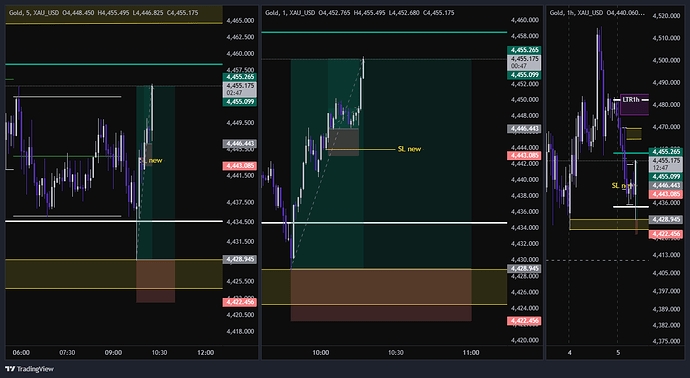Click the 4,458.000 axis tick on 1-minute chart

pyautogui.click(x=525, y=36)
